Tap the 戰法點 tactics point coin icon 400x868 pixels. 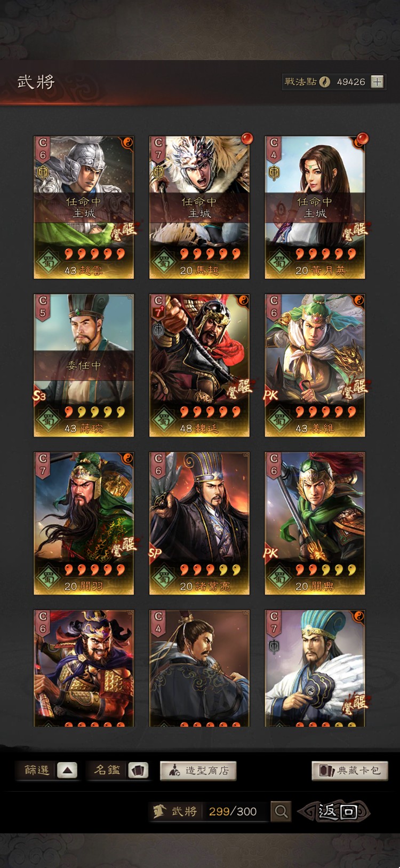(325, 82)
